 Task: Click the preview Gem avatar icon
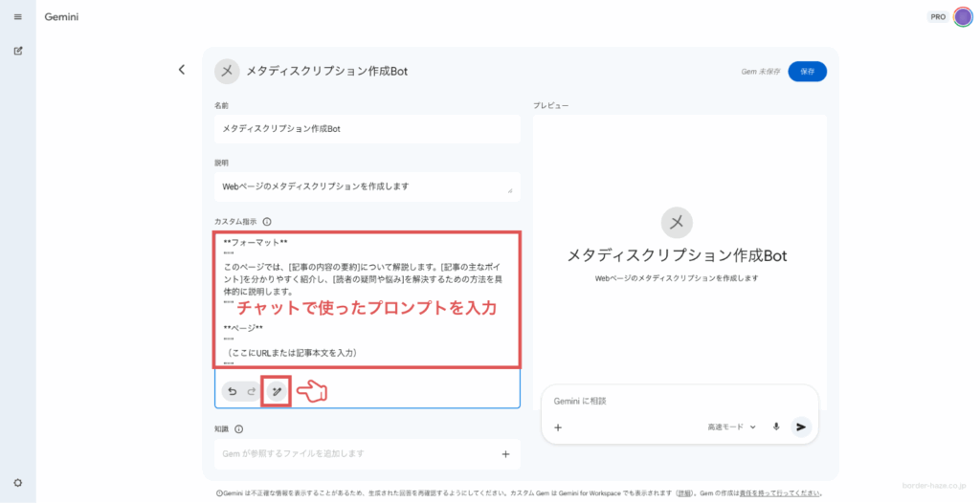coord(677,223)
